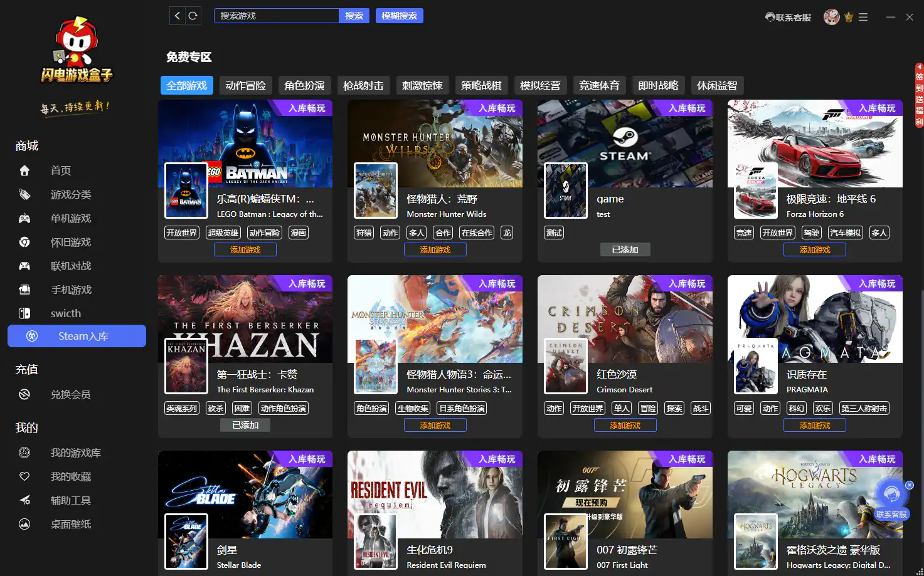Open the user avatar profile
Screen dimensions: 924x576
(832, 17)
